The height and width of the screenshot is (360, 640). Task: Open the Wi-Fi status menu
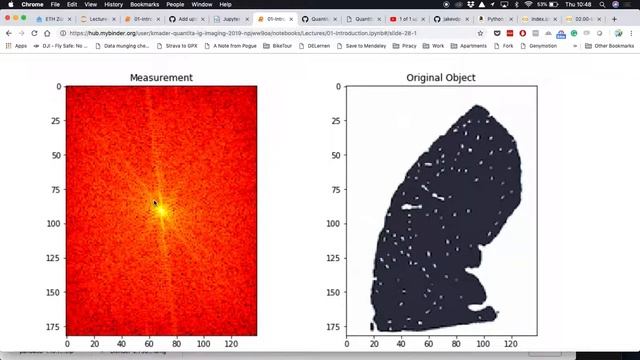pyautogui.click(x=528, y=4)
